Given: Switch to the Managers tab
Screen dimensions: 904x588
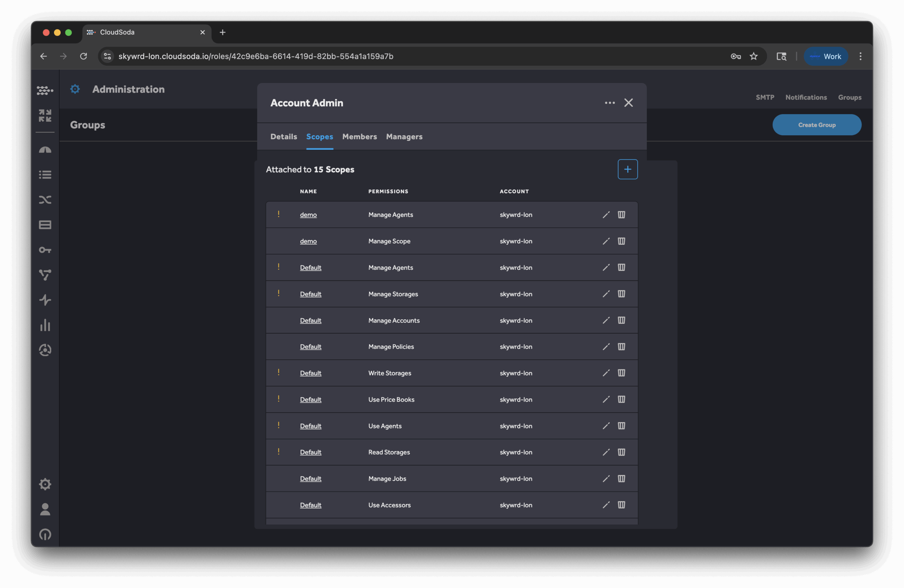Looking at the screenshot, I should tap(404, 137).
